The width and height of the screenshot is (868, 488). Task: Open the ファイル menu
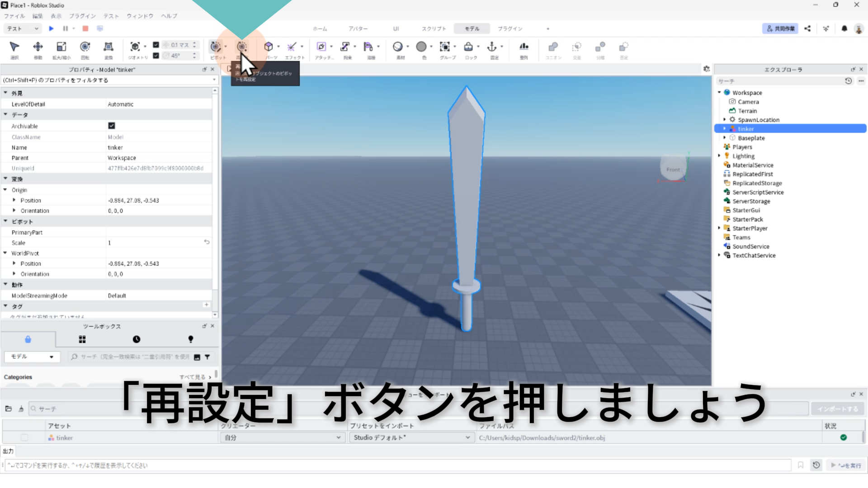point(14,16)
